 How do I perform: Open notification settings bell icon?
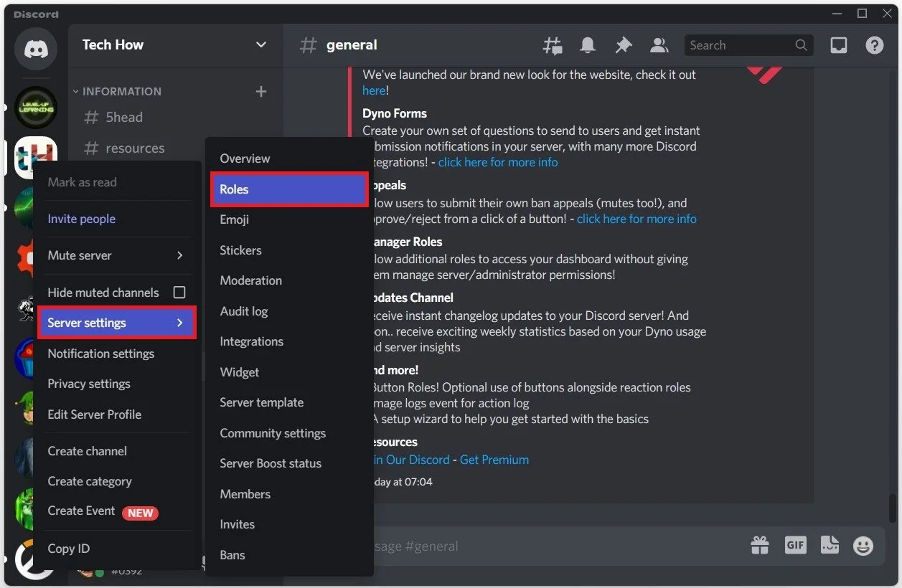pos(588,45)
